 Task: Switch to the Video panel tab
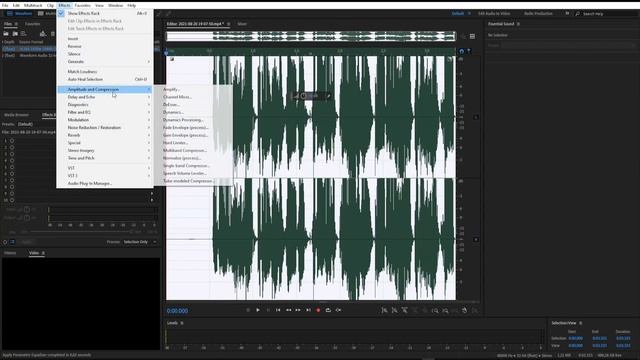34,253
